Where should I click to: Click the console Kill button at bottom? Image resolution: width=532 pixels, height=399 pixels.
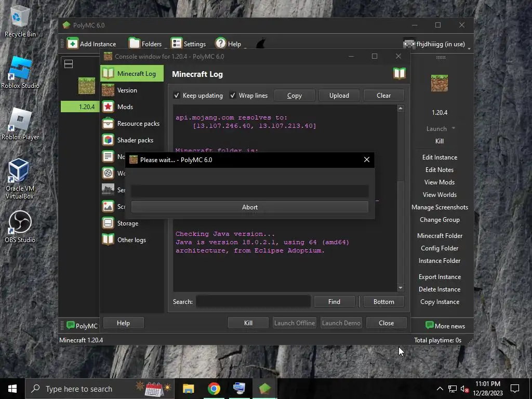tap(248, 323)
